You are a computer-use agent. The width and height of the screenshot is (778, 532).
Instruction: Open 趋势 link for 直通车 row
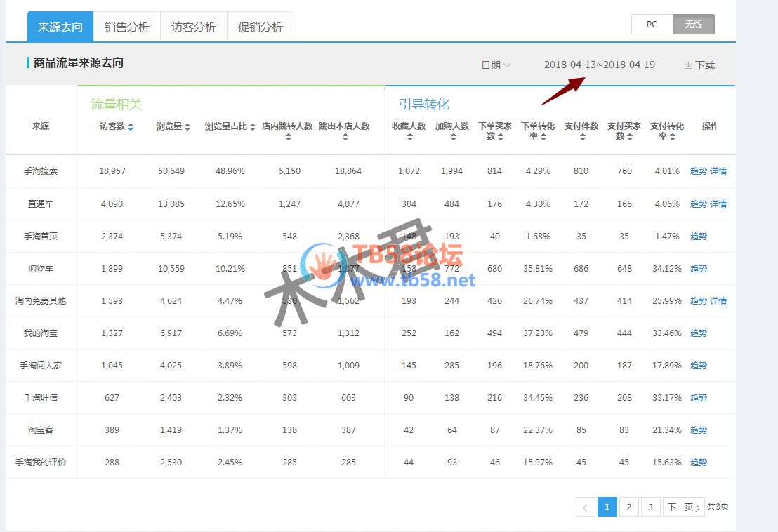698,204
